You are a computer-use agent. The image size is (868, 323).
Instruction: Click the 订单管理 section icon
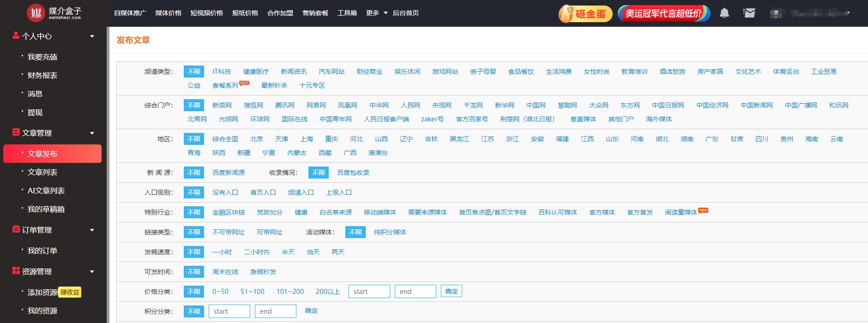pos(16,229)
